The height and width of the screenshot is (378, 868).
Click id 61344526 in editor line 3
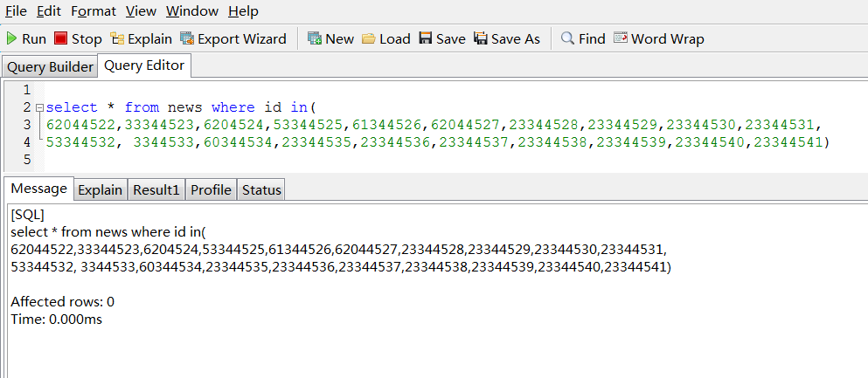click(387, 125)
